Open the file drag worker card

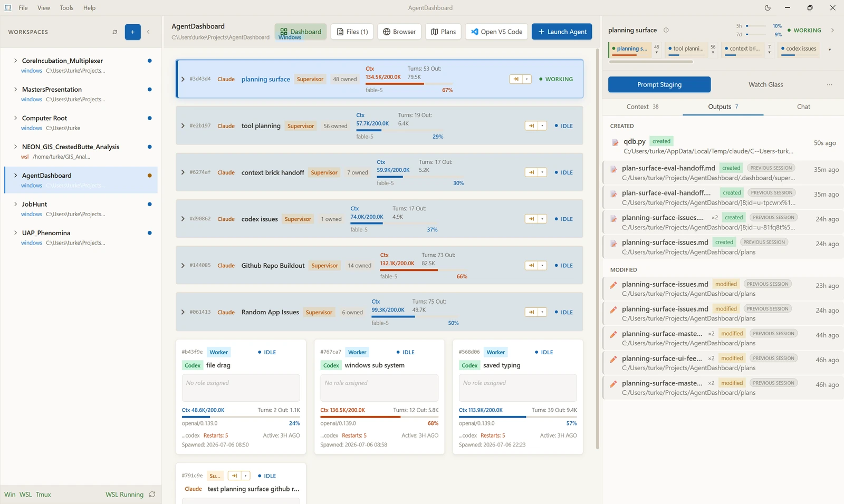point(241,397)
